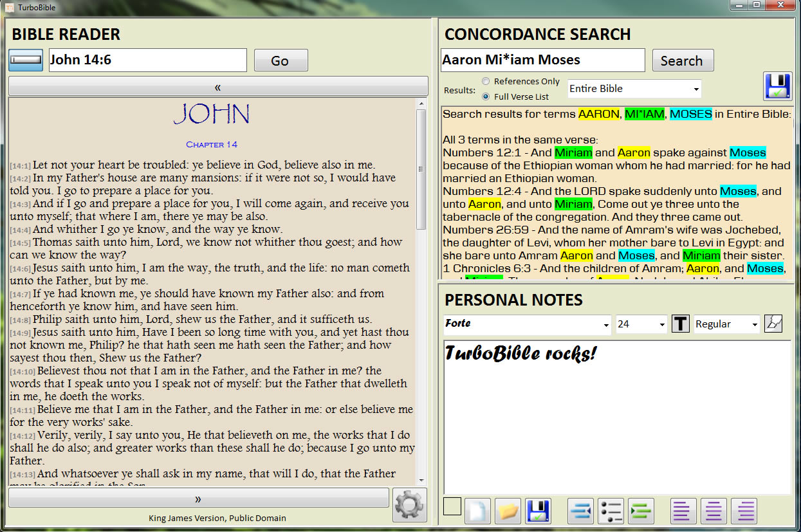Go to the next chapter with » button
The height and width of the screenshot is (532, 801).
tap(198, 499)
